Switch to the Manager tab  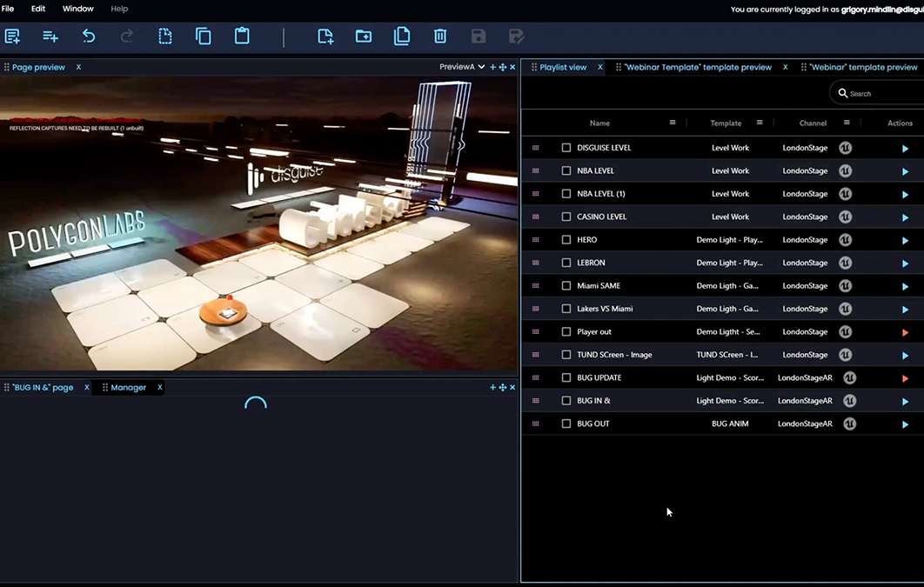tap(129, 387)
